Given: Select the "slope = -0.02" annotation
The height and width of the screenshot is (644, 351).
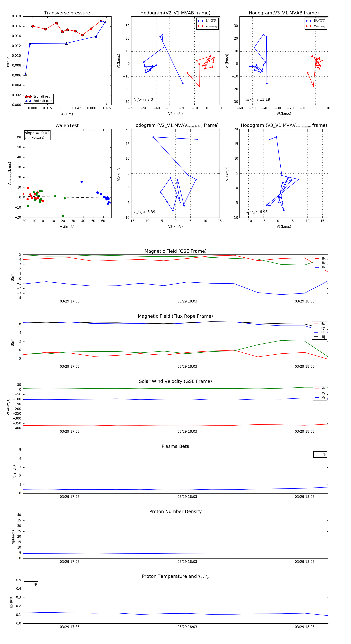Looking at the screenshot, I should click(x=37, y=133).
